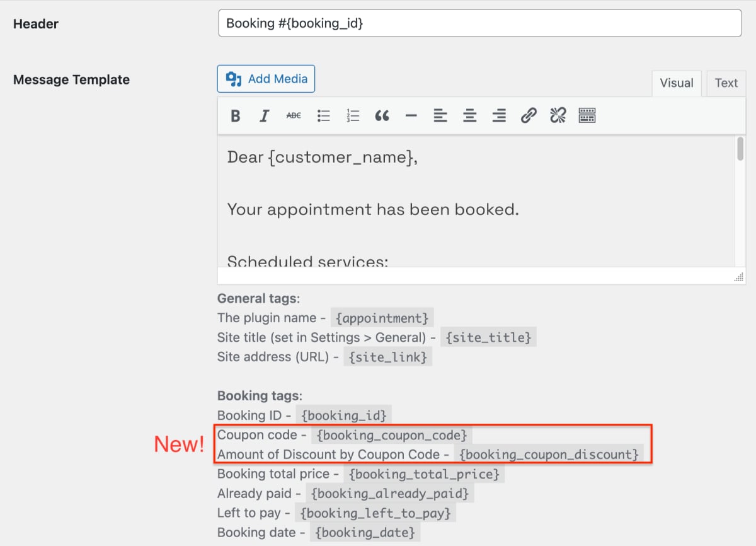
Task: Align text left
Action: click(440, 115)
